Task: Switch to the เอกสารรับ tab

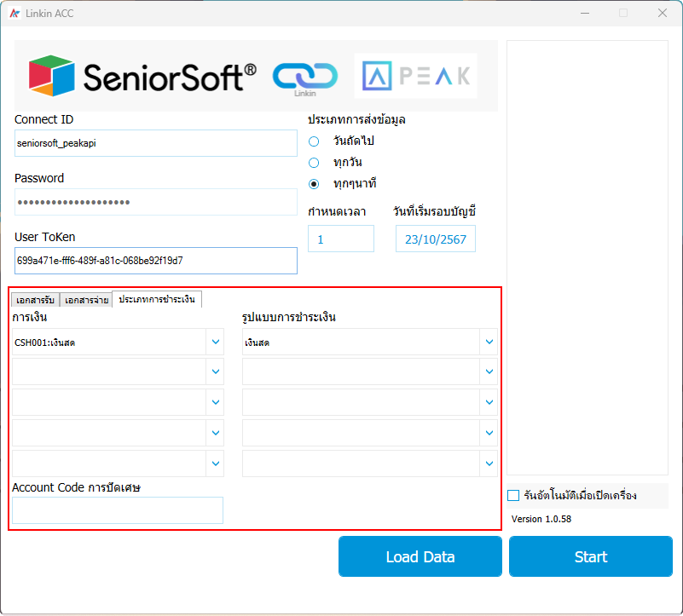Action: coord(35,300)
